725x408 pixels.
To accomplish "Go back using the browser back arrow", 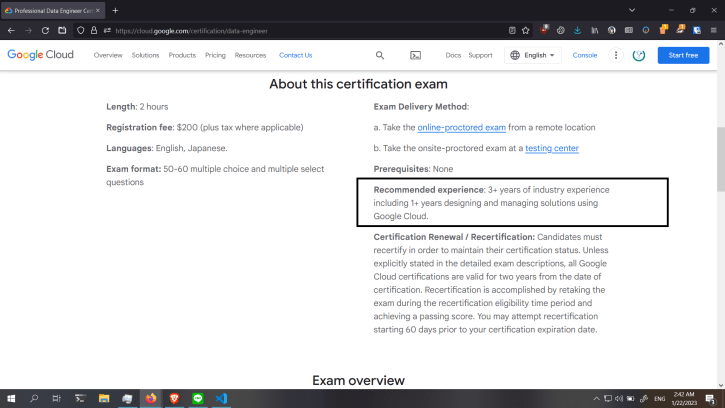I will point(11,31).
